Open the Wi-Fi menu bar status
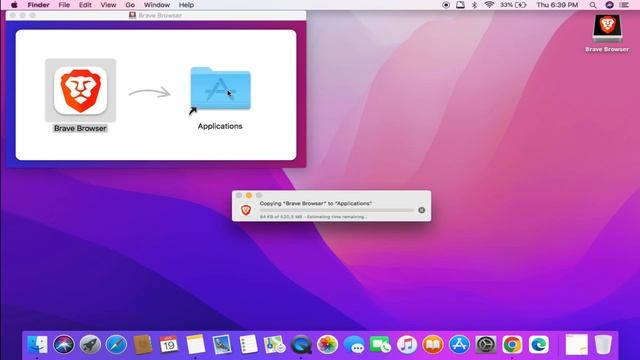The width and height of the screenshot is (640, 360). click(x=489, y=5)
